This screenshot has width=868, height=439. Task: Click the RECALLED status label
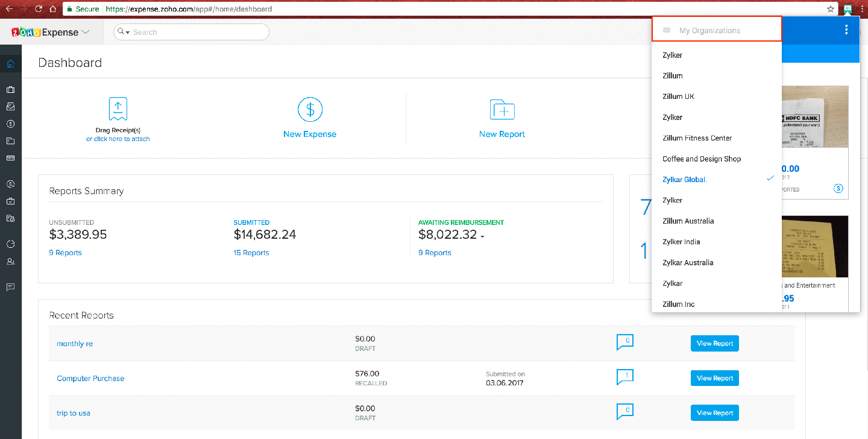point(371,384)
